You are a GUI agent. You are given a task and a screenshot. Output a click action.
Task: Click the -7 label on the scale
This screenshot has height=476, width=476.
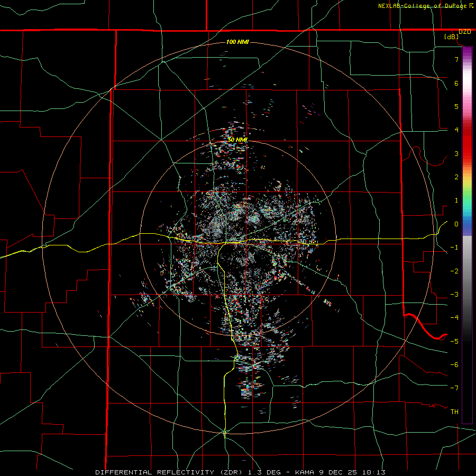[454, 388]
